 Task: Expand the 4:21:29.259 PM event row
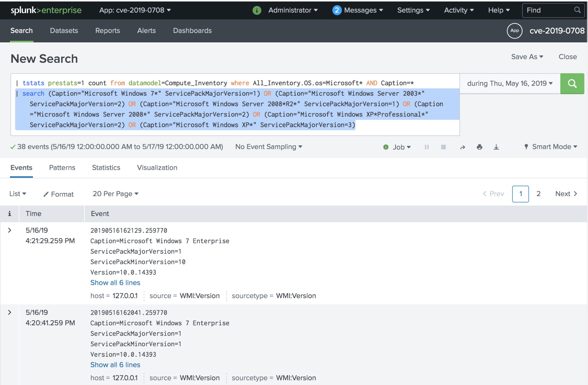[10, 230]
